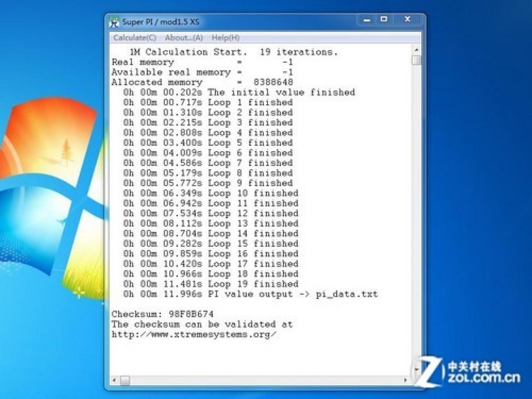Click the 'Loop 1 finished' line
Image resolution: width=532 pixels, height=399 pixels.
pyautogui.click(x=208, y=103)
